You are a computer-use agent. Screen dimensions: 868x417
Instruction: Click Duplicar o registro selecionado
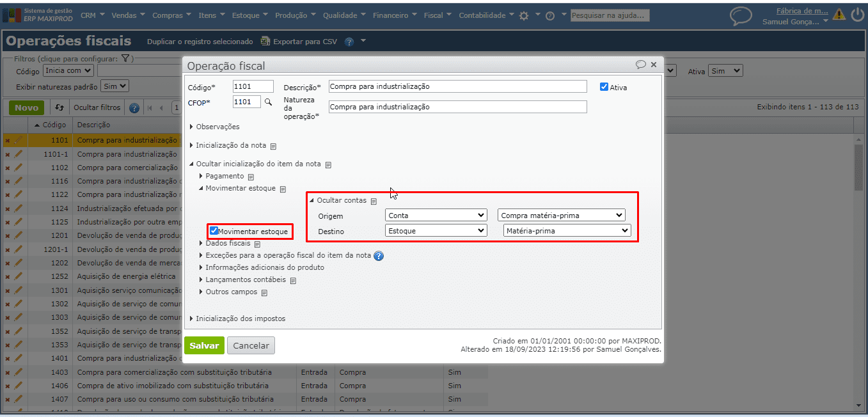coord(200,42)
